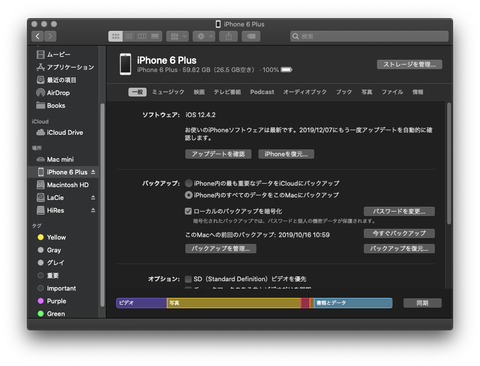Viewport: 480px width, 366px height.
Task: Select Macintosh HD in the sidebar
Action: pyautogui.click(x=63, y=185)
